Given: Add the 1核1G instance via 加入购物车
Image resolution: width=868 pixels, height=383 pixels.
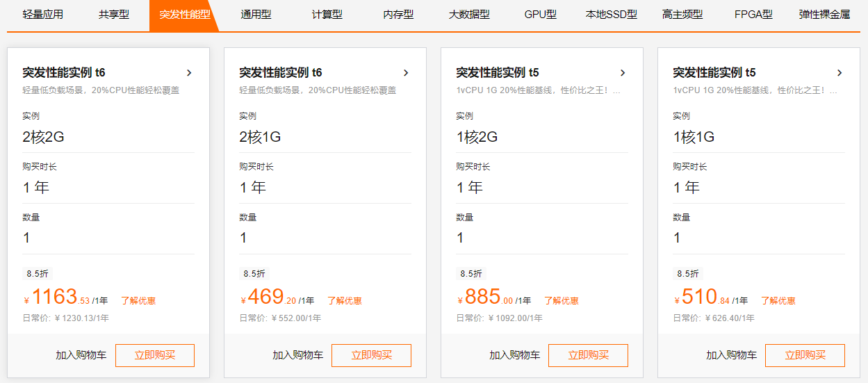Looking at the screenshot, I should point(732,355).
